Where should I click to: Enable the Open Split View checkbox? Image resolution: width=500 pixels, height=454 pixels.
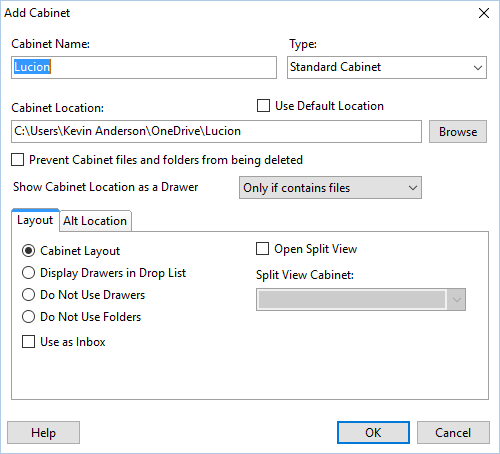[262, 249]
